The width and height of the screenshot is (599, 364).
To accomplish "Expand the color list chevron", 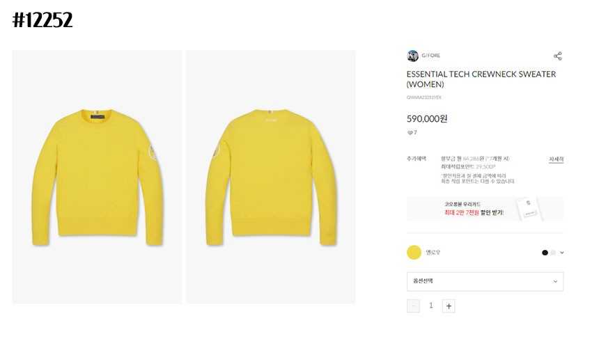I will coord(562,253).
